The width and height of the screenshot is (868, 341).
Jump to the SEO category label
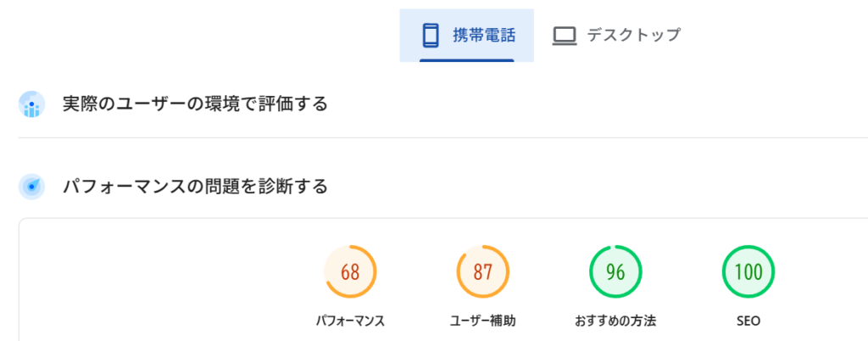tap(748, 321)
